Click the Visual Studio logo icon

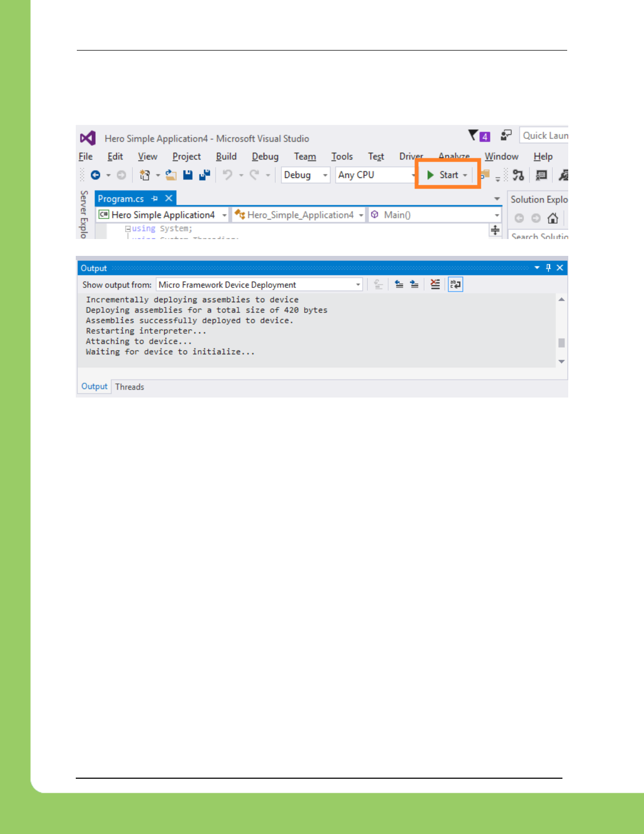point(88,138)
